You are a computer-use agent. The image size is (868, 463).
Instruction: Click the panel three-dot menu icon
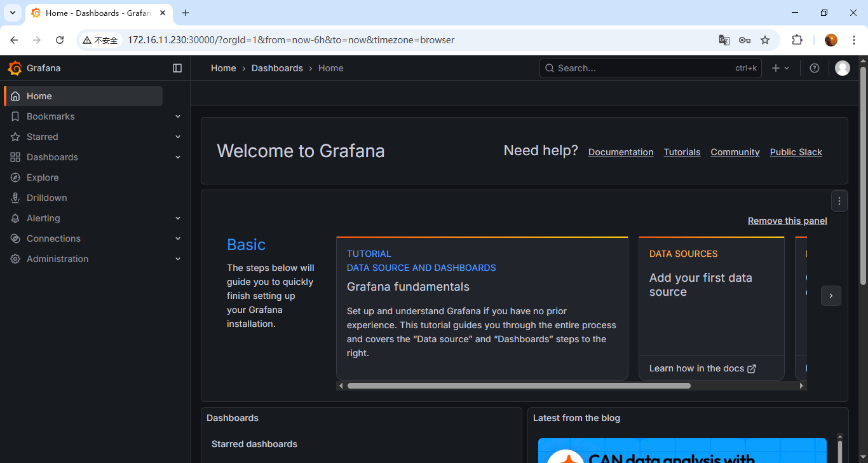839,201
